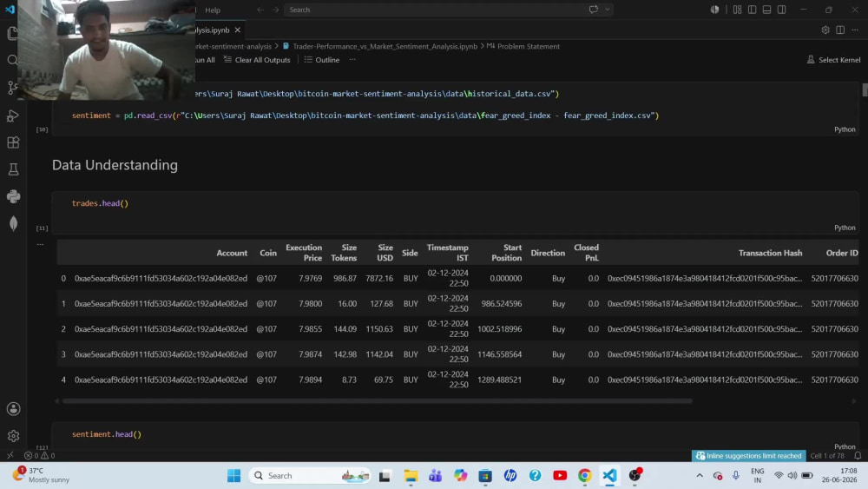Open Problem Statement breadcrumb

(x=523, y=47)
